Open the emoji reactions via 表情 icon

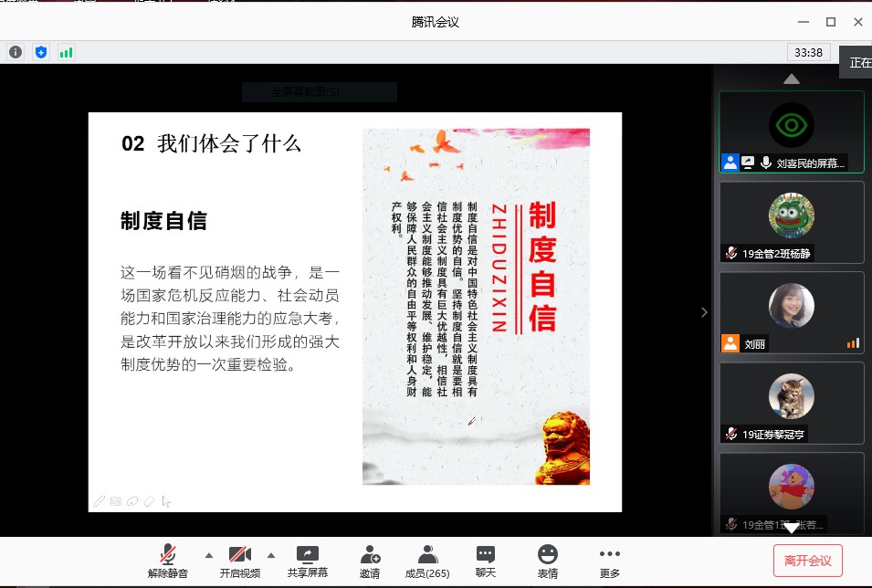tap(546, 558)
